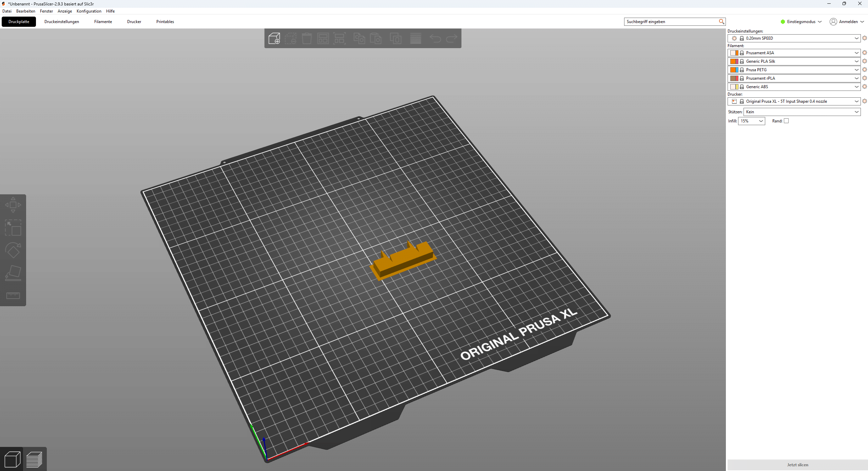
Task: Open Einstiegsmodus mode selector dropdown
Action: [801, 22]
